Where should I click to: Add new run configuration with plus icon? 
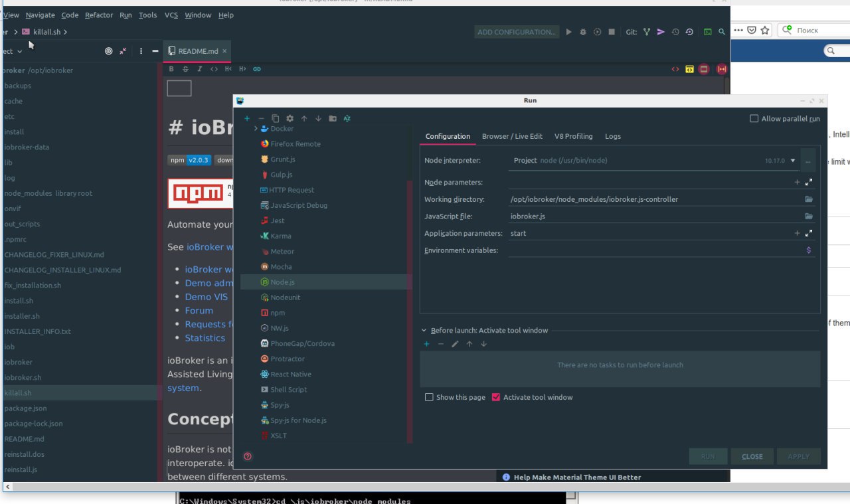(x=247, y=119)
